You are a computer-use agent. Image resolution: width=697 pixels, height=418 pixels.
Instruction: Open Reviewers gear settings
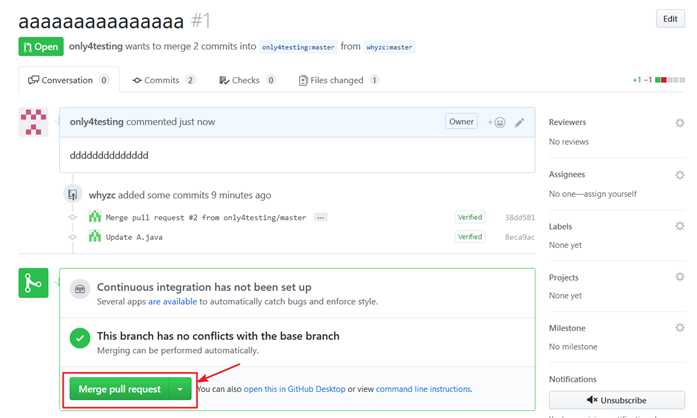(x=680, y=123)
